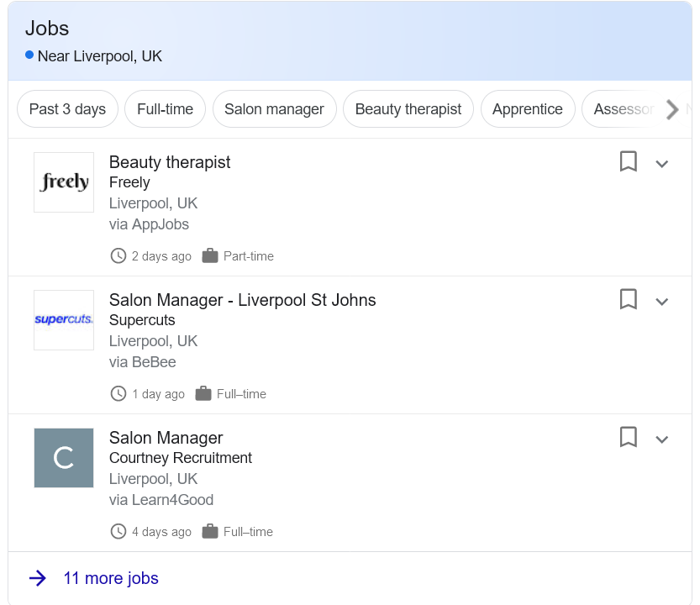
Task: Select the Apprentice filter chip
Action: coord(527,109)
